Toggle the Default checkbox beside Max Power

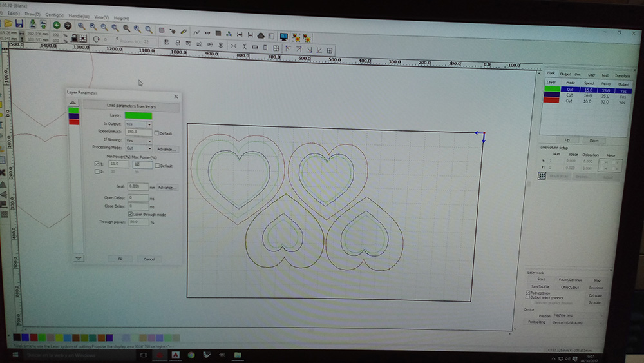[157, 166]
